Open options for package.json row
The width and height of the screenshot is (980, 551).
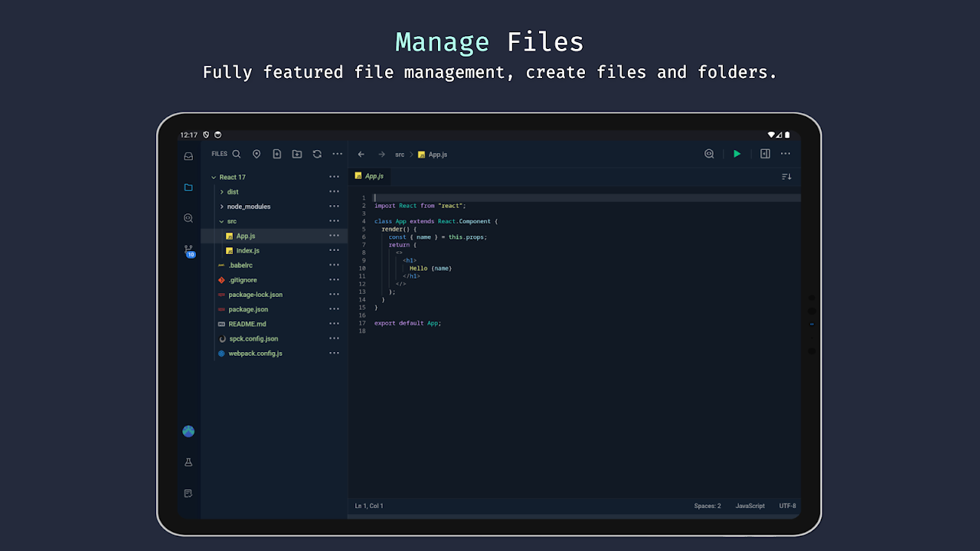click(x=335, y=309)
